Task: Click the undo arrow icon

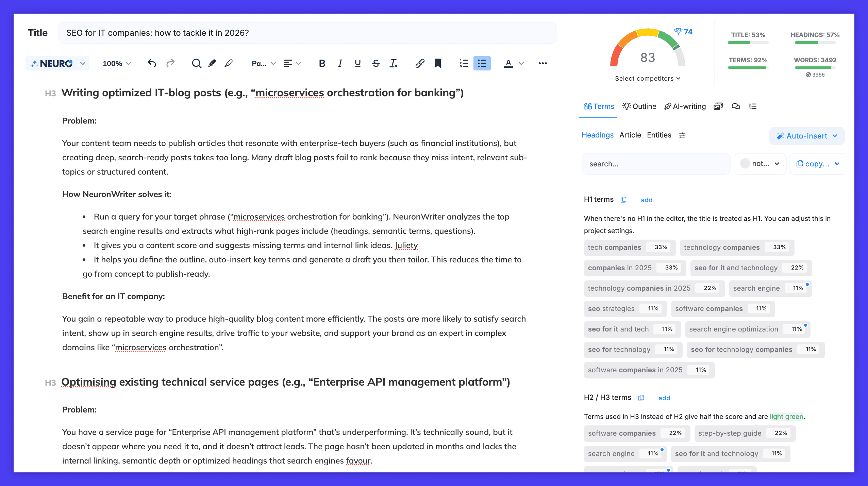Action: coord(152,63)
